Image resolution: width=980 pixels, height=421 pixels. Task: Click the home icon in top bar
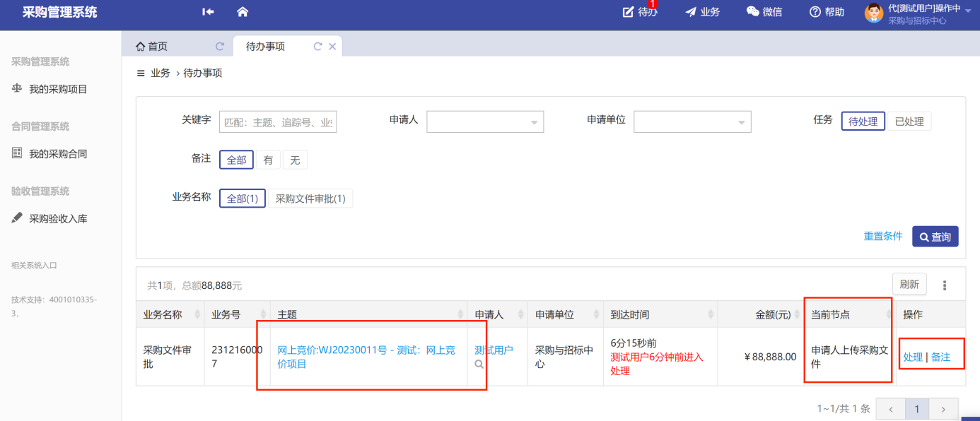click(x=243, y=12)
